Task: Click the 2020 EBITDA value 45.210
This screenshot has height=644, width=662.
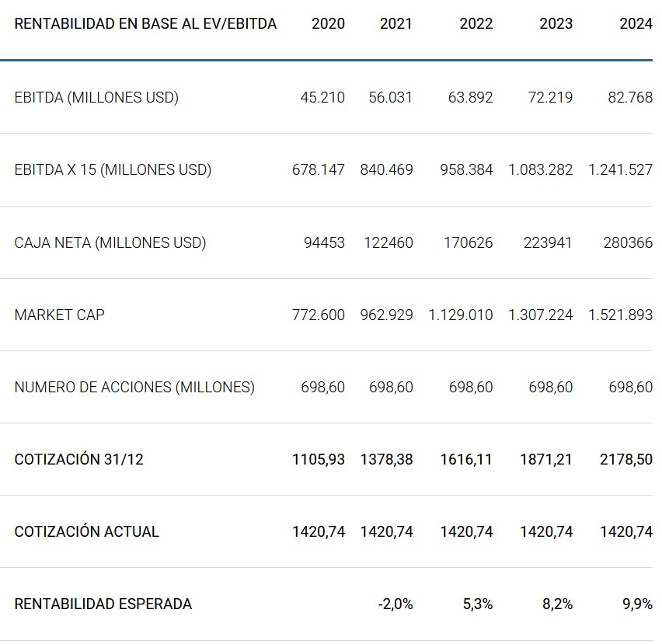Action: click(322, 97)
